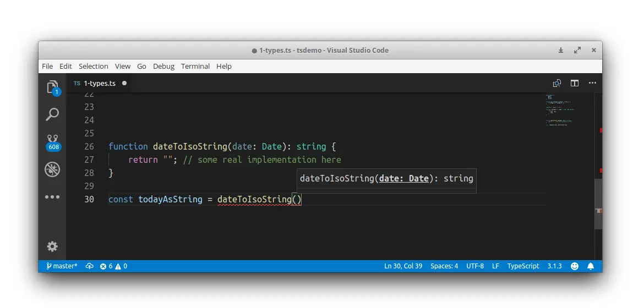Open the Selection menu
644x308 pixels.
tap(93, 66)
